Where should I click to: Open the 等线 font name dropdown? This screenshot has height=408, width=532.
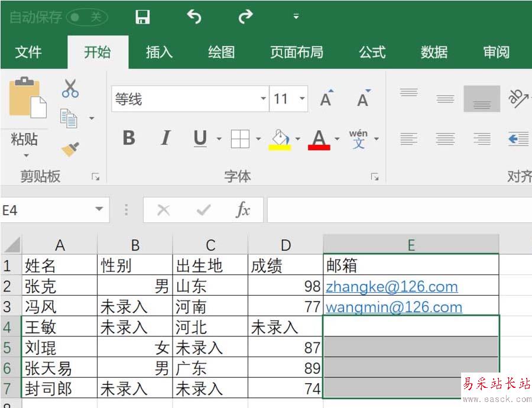pos(263,98)
